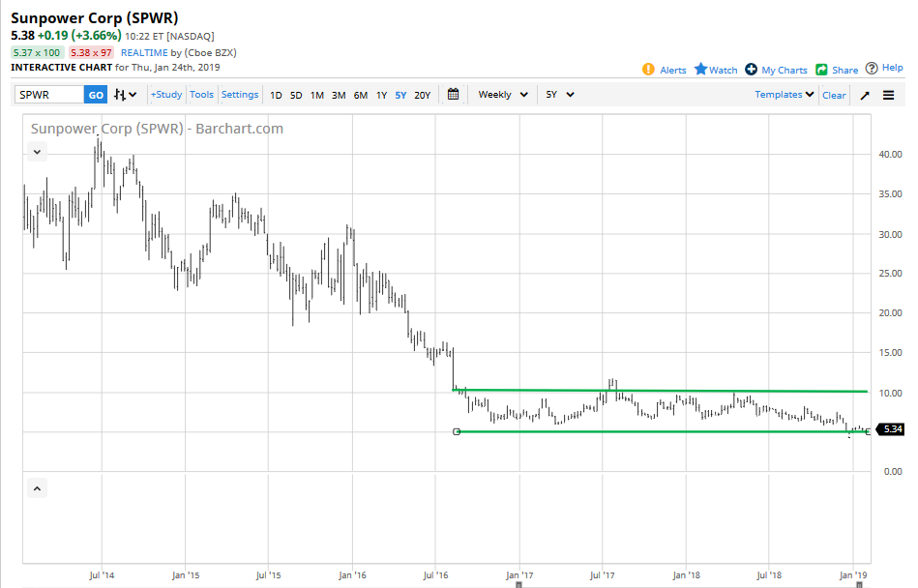Open the Settings menu
Image resolution: width=918 pixels, height=588 pixels.
240,94
